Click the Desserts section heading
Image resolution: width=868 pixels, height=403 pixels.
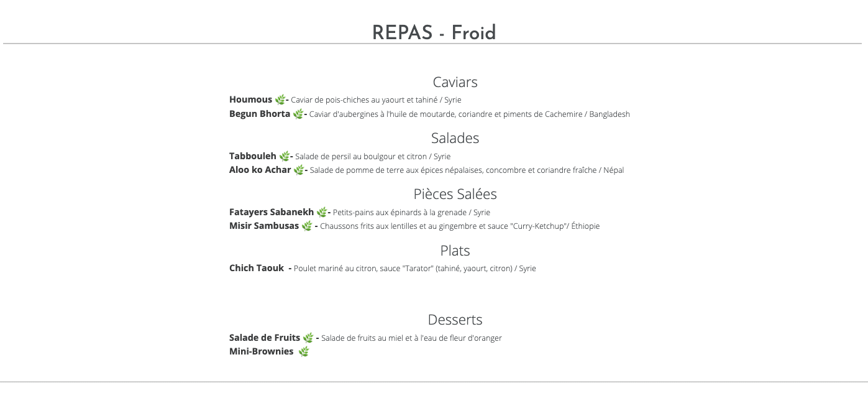[x=455, y=320]
